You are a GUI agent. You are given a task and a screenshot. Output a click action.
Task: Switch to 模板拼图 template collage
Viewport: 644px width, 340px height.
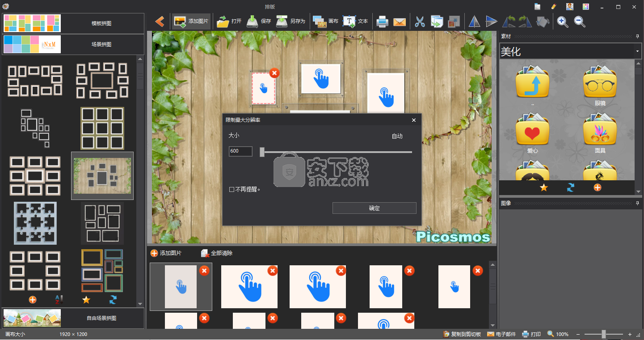pos(73,23)
